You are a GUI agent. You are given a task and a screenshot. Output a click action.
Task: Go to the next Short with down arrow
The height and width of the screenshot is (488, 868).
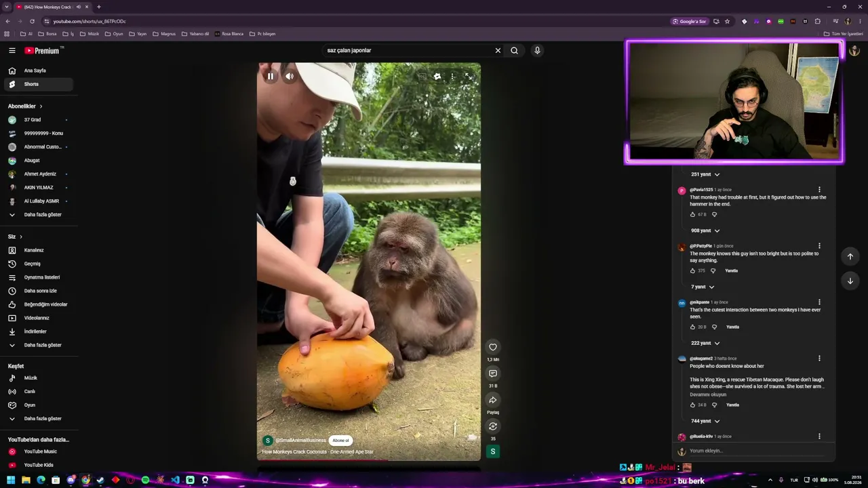(850, 281)
